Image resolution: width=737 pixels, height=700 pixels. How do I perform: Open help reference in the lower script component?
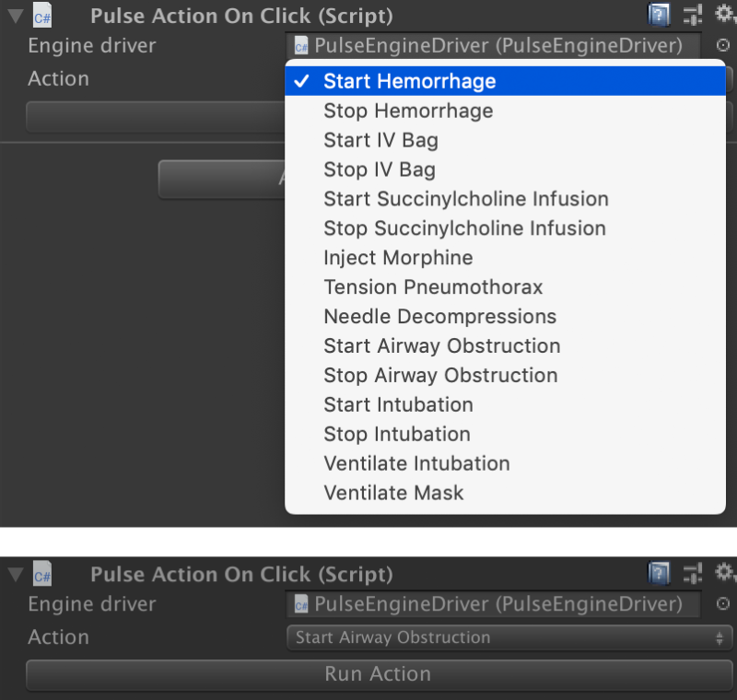(x=659, y=574)
